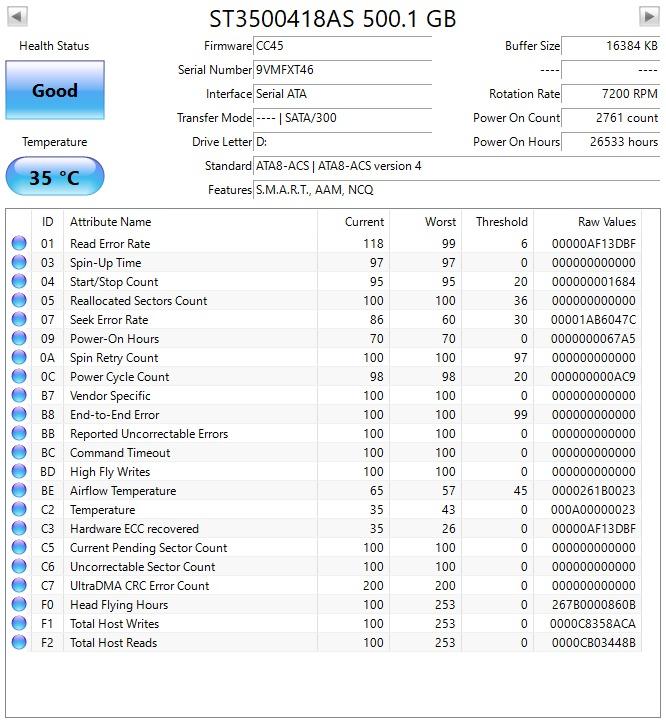Image resolution: width=666 pixels, height=725 pixels.
Task: Click the status orb for Temperature attribute C2
Action: click(19, 509)
